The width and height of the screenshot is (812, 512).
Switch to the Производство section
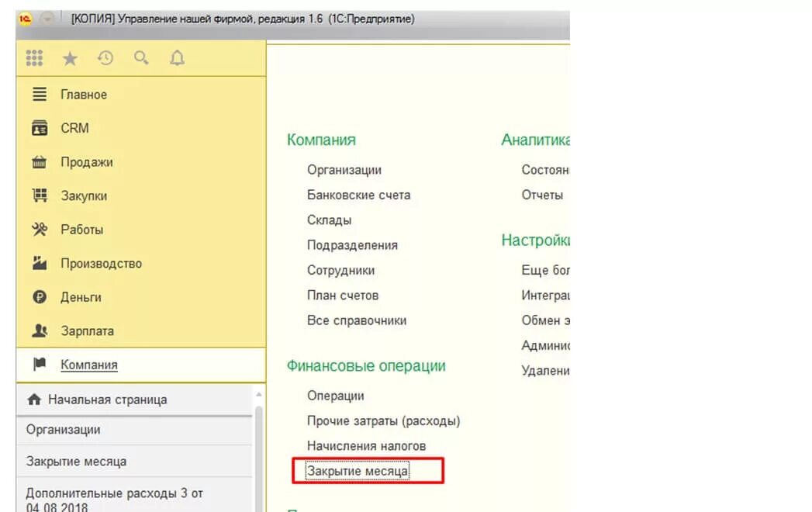pos(101,263)
